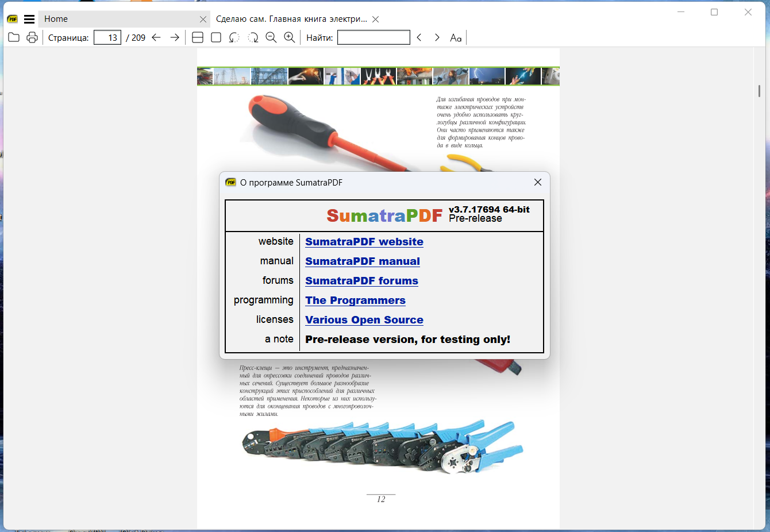The width and height of the screenshot is (770, 532).
Task: Click the dialog's SumatraPDF title icon
Action: (x=231, y=182)
